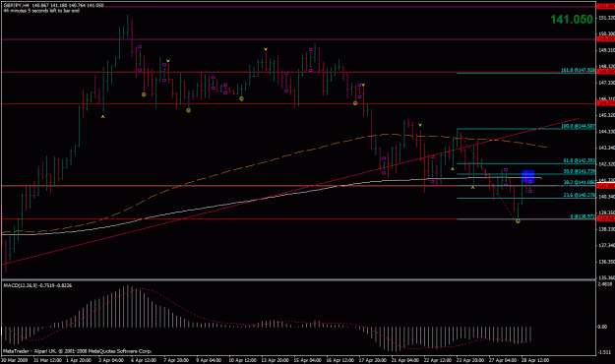
Task: Click the red 150.000 level price tag
Action: 606,39
